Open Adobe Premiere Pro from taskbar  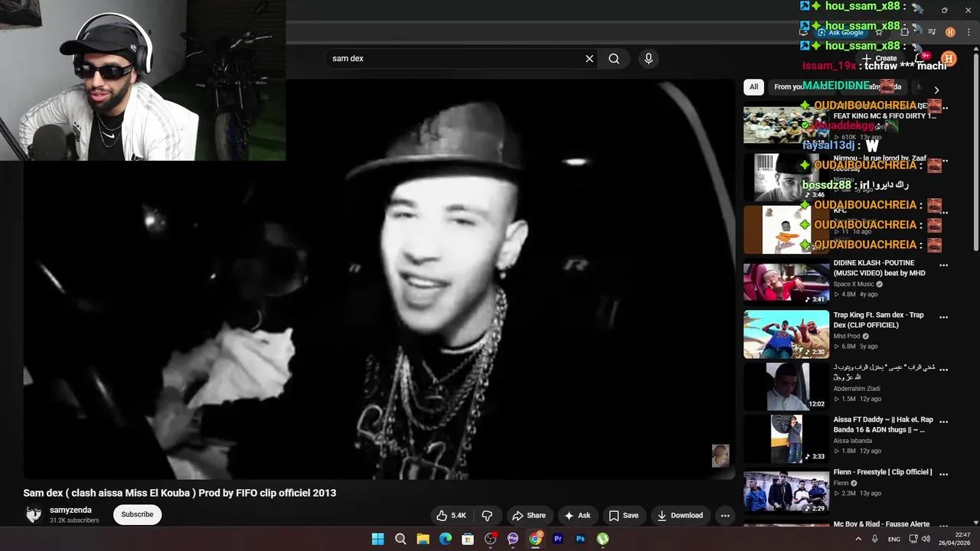coord(558,539)
